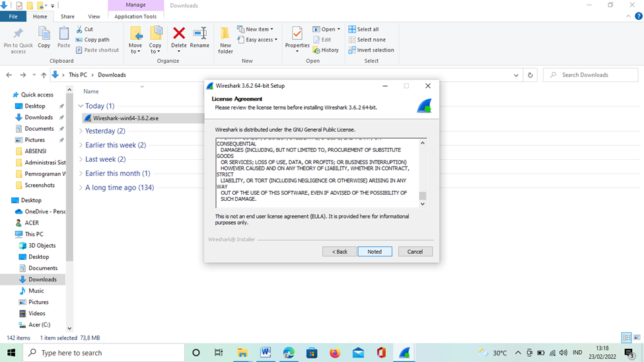Expand the Yesterday (2) group
This screenshot has width=644, height=362.
click(x=81, y=131)
